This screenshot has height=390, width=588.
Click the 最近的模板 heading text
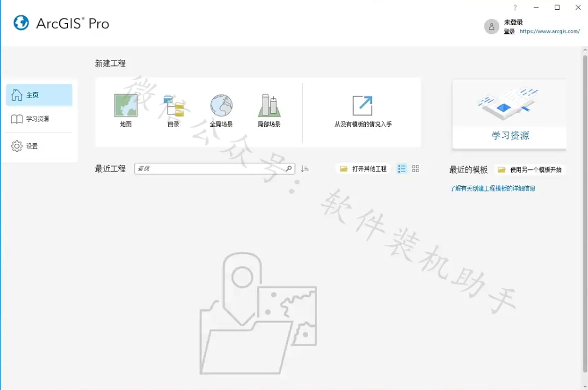point(468,170)
